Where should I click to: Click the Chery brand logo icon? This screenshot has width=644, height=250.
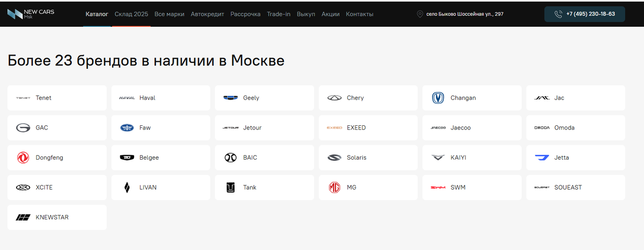pos(334,98)
